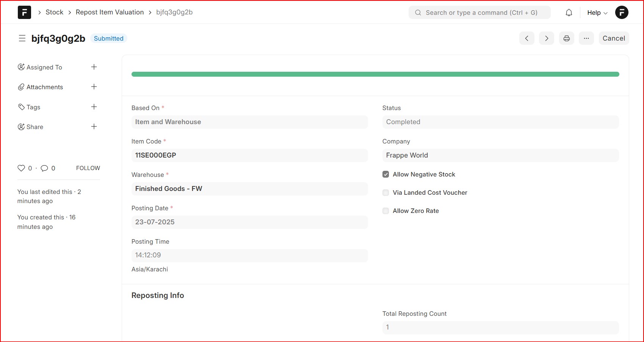Like this document with heart icon
This screenshot has height=342, width=644.
[21, 168]
